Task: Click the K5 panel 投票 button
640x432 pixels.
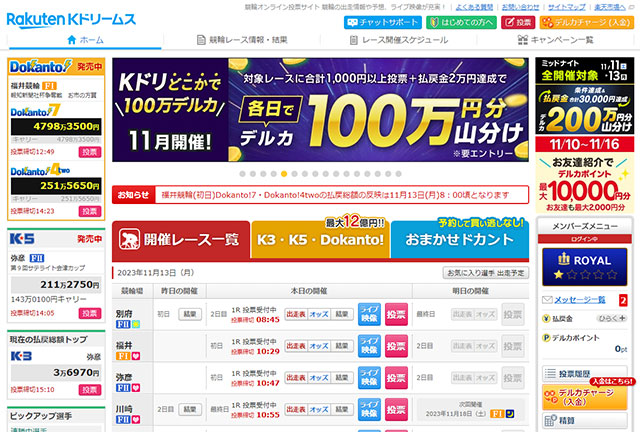Action: point(90,313)
